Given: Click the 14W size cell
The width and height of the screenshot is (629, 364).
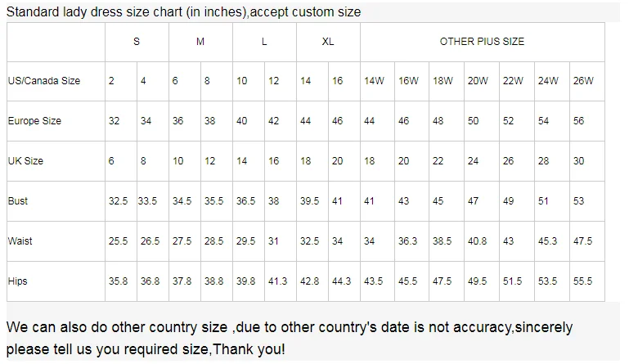Looking at the screenshot, I should [x=377, y=81].
